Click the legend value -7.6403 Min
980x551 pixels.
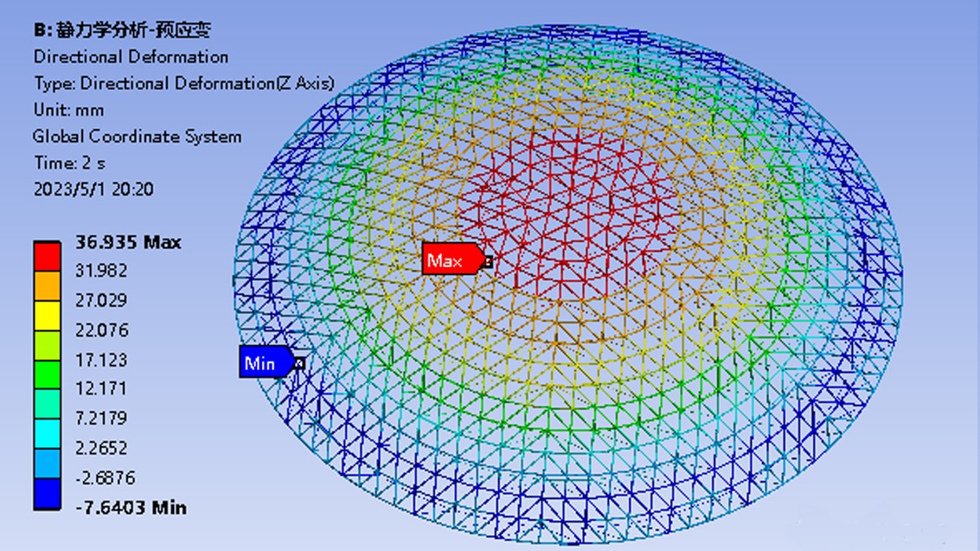point(131,507)
